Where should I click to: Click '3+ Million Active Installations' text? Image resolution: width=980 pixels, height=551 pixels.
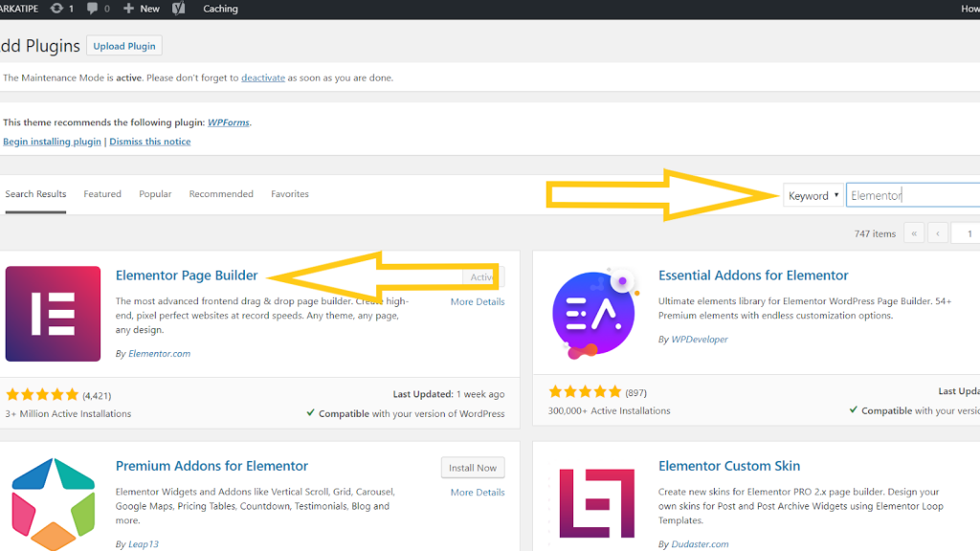[68, 413]
